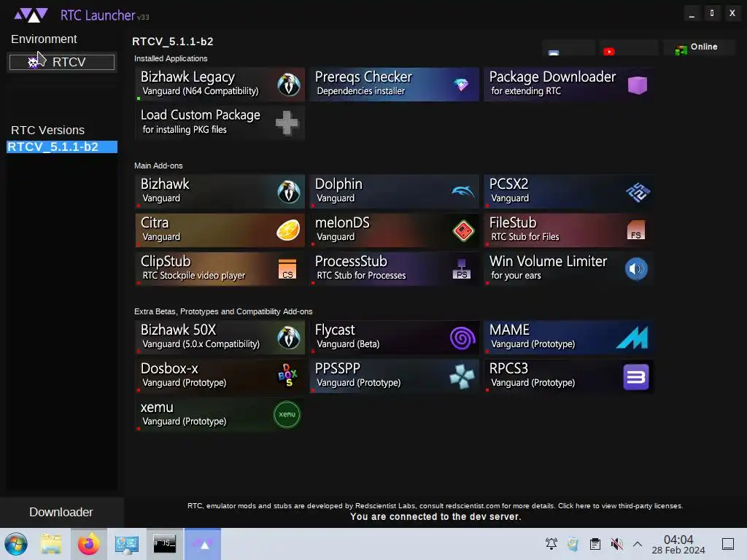Click the 'Main Add-ons' section label
This screenshot has width=747, height=560.
(158, 166)
